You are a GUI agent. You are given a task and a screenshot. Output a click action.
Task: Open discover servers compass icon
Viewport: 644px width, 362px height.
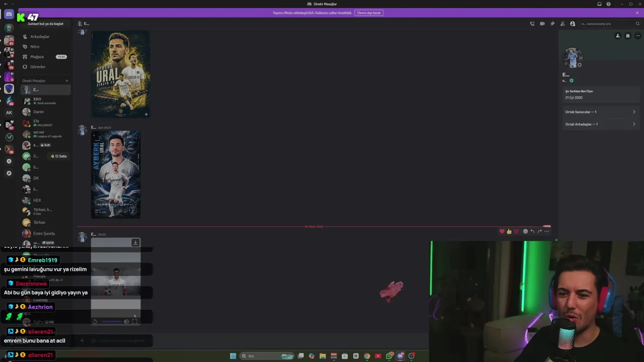(x=9, y=173)
